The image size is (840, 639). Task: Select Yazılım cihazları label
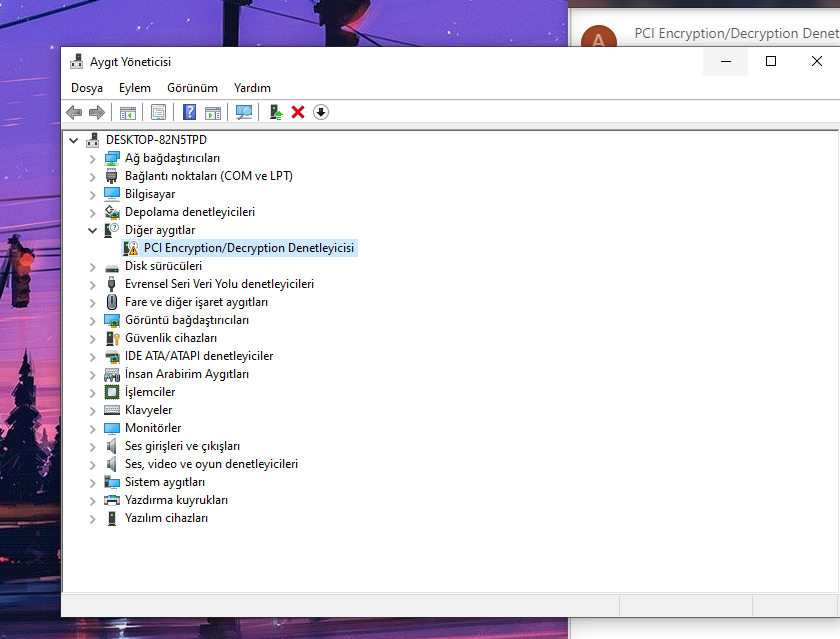166,518
